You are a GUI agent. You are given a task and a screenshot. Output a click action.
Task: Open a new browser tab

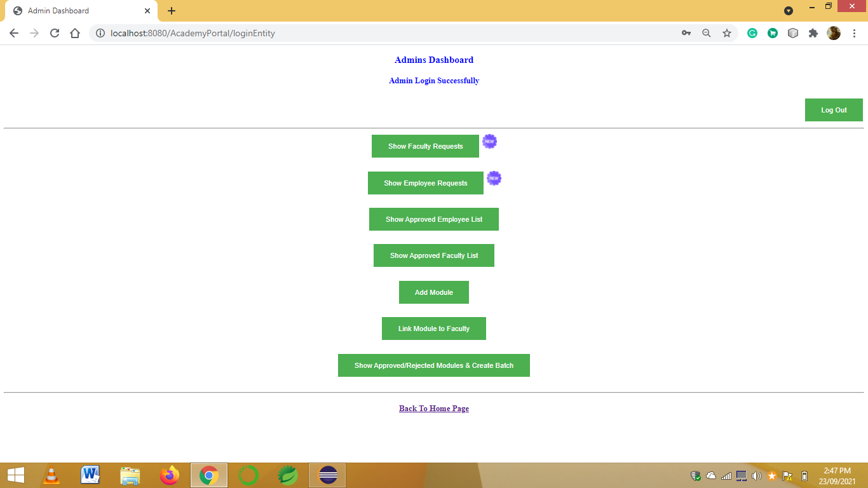172,11
